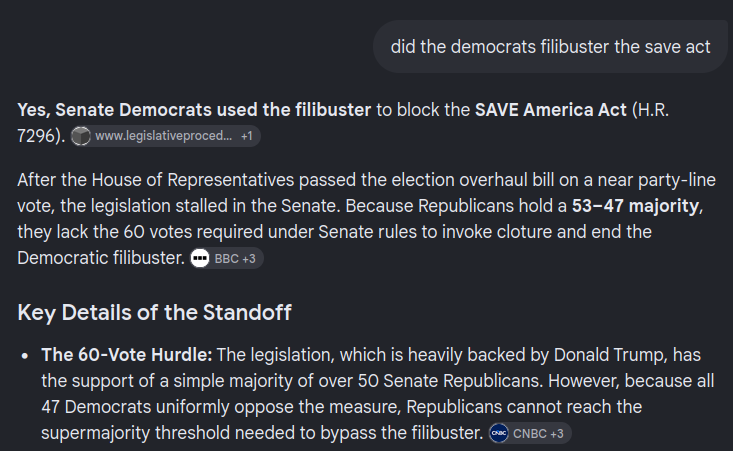Screen dimensions: 733x451
Task: Click the CNBC logo icon
Action: 499,433
